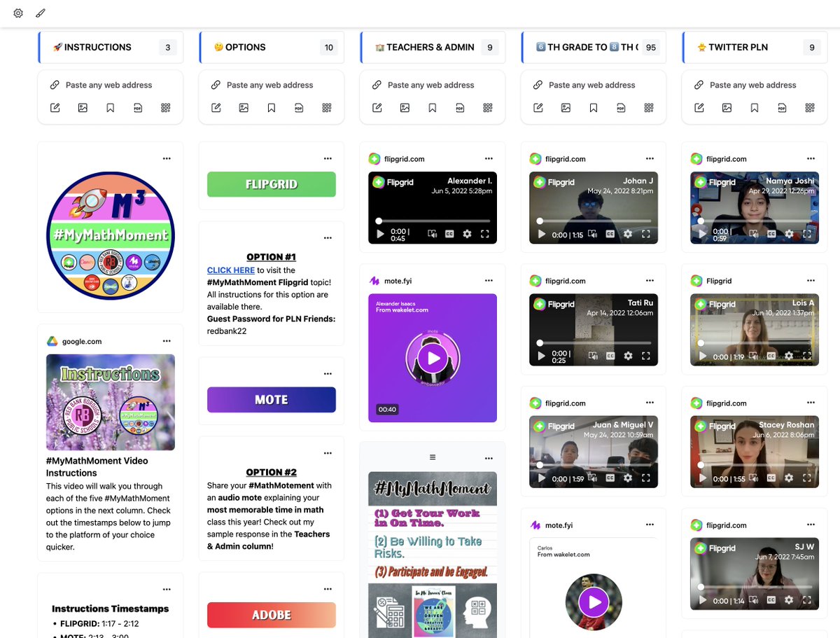Open the more menu on #MyMathMoment logo card
The height and width of the screenshot is (638, 840).
coord(167,158)
